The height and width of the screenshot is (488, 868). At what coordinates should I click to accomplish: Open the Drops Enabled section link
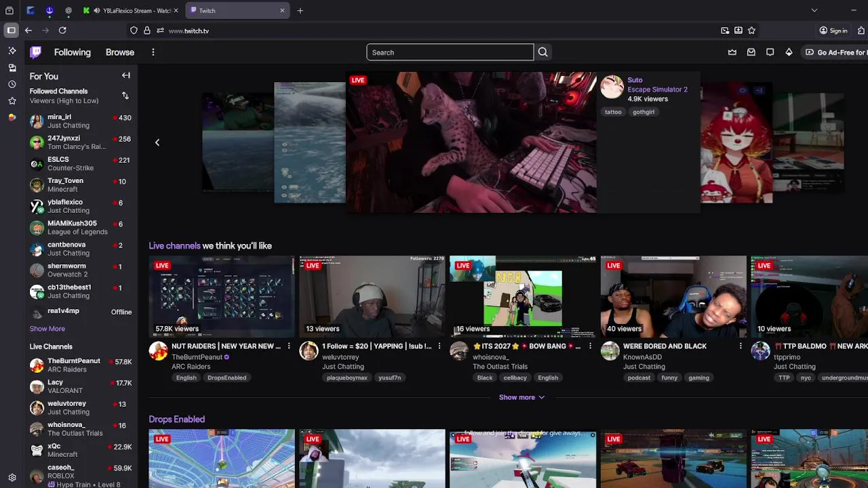coord(177,420)
